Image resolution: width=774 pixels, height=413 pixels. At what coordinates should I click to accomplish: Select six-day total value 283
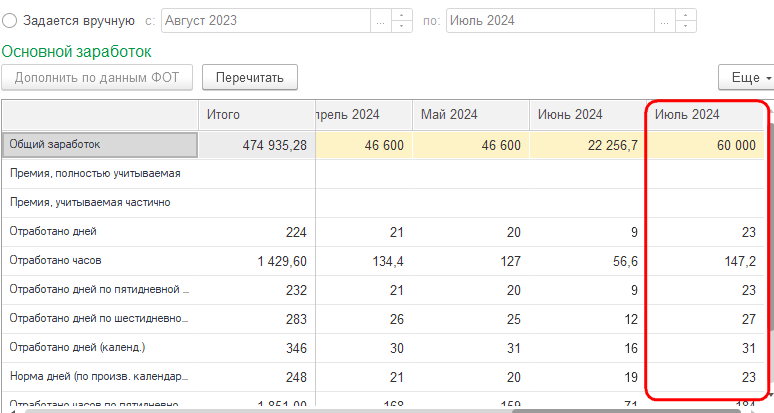257,319
